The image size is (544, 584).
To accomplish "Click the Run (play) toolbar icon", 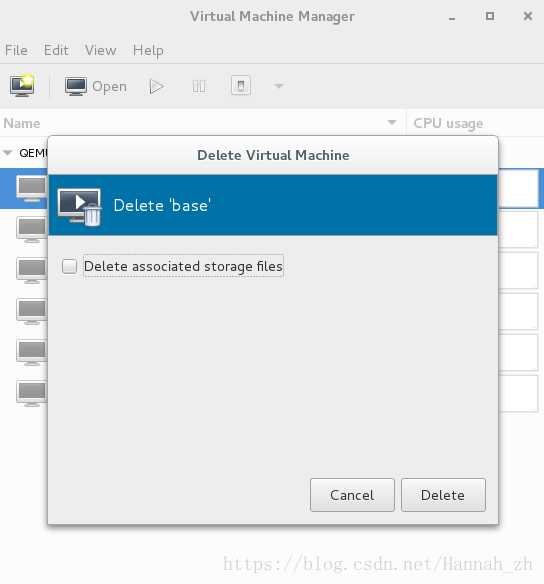I will tap(156, 86).
